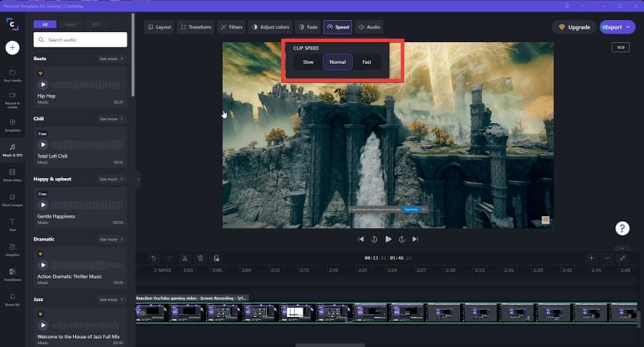Image resolution: width=644 pixels, height=347 pixels.
Task: Set clip speed to Normal
Action: [x=338, y=62]
